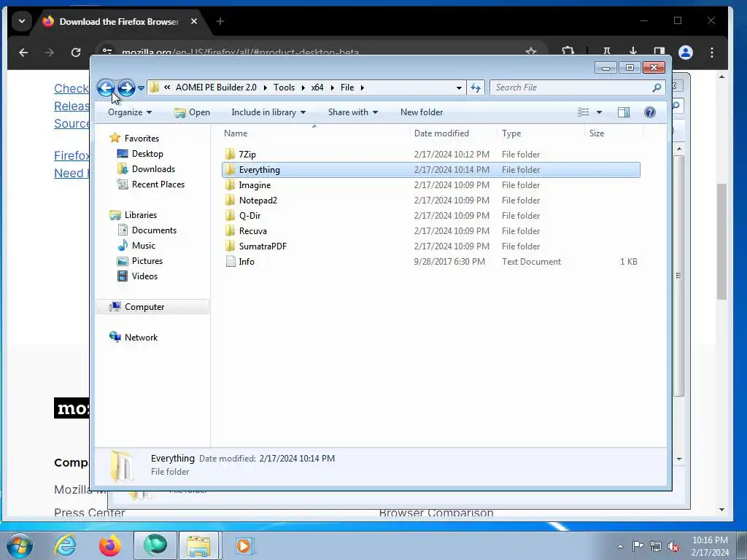
Task: Click Libraries in the navigation pane
Action: click(141, 215)
